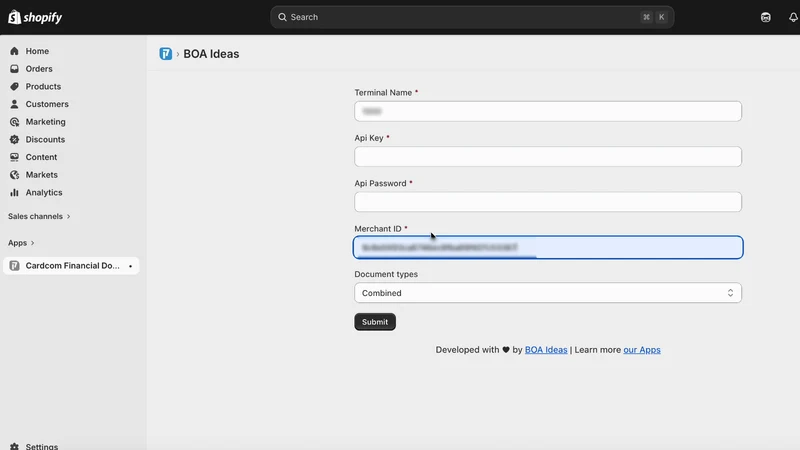This screenshot has height=450, width=800.
Task: Click the Document types label
Action: point(386,274)
